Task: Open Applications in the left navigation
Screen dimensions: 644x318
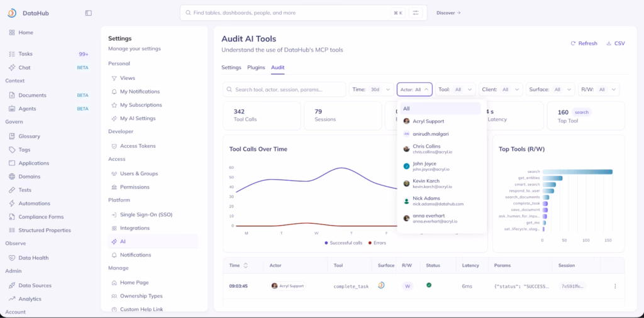Action: (34, 163)
